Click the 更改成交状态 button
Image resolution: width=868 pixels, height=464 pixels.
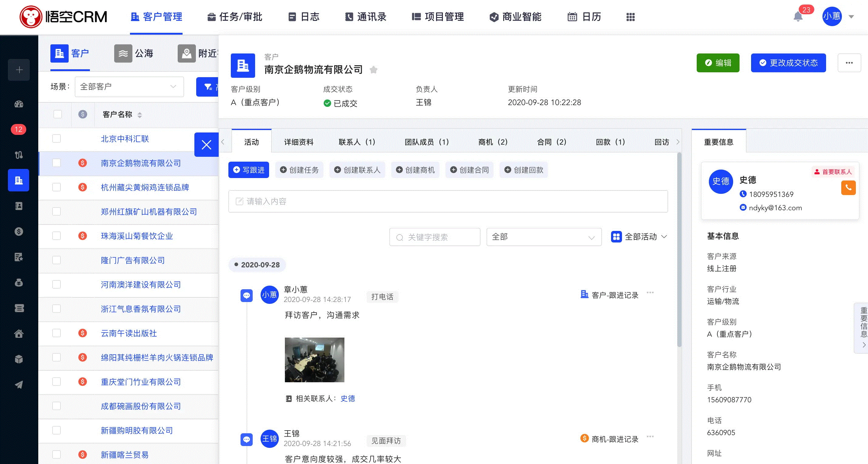click(x=788, y=63)
